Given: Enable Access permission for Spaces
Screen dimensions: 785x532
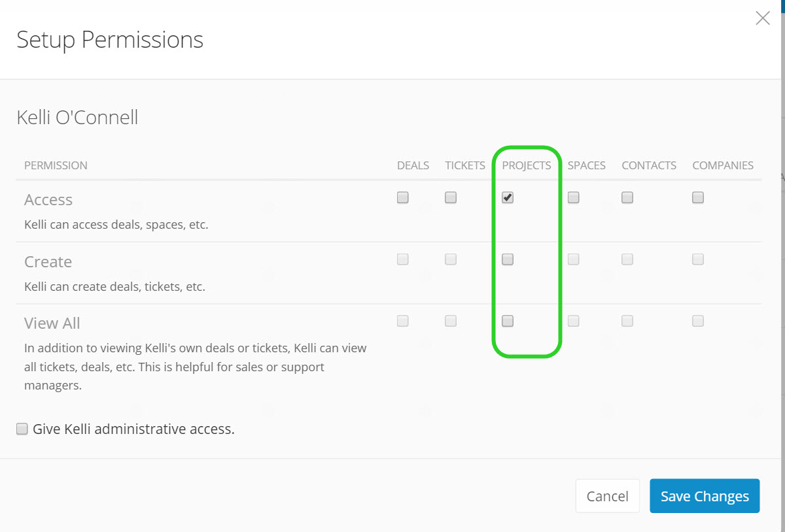Looking at the screenshot, I should (574, 197).
